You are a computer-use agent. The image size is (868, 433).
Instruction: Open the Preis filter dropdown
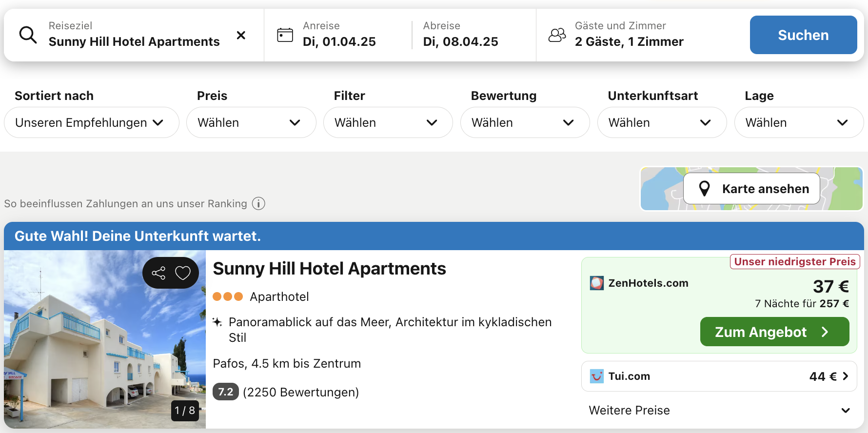click(251, 122)
